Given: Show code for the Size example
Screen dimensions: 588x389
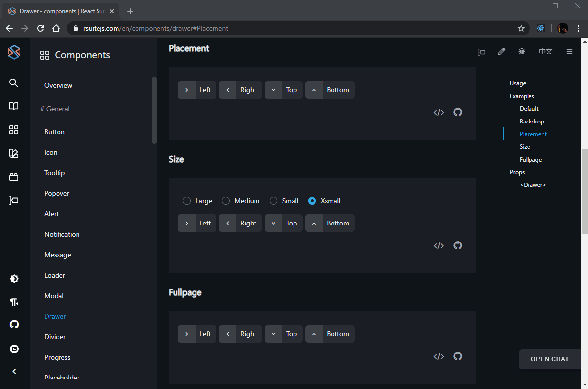Looking at the screenshot, I should point(439,246).
